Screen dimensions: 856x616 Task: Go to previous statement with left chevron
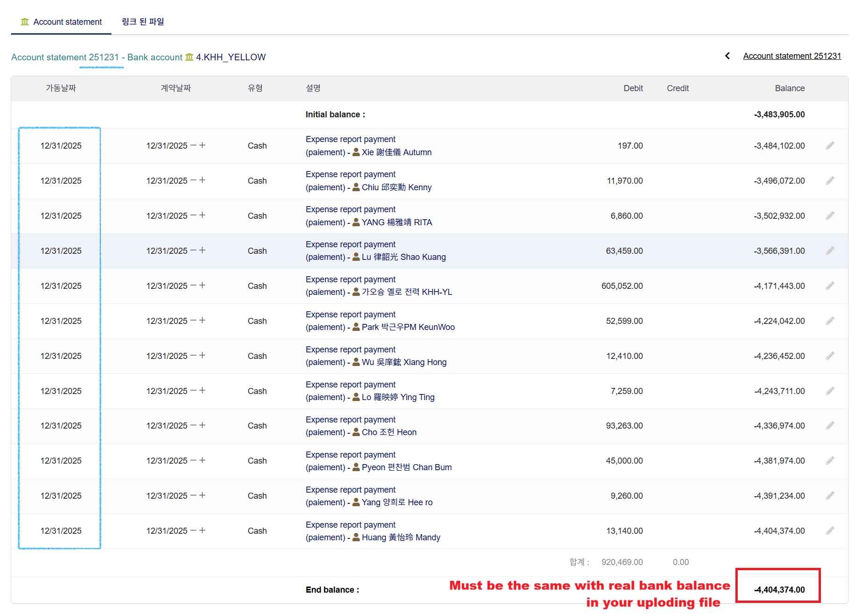727,56
